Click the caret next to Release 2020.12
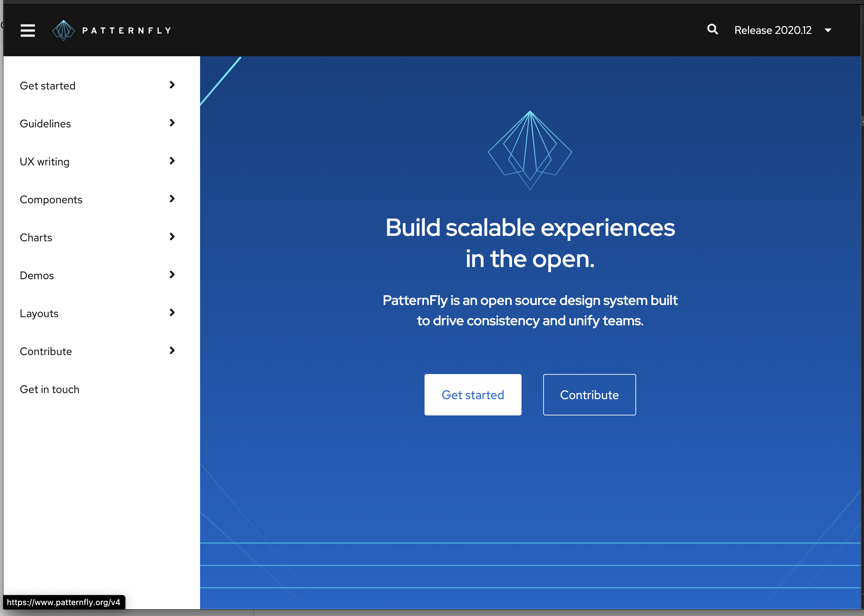 (x=828, y=30)
